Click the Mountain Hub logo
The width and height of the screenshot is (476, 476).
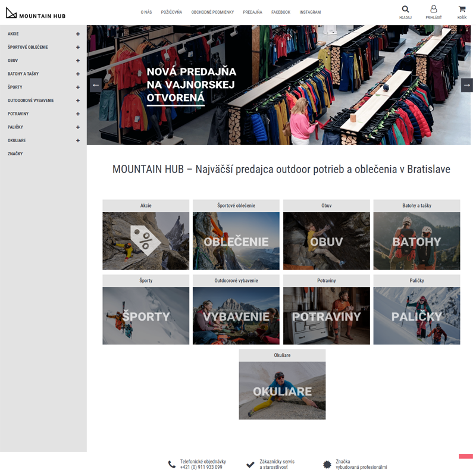[36, 13]
